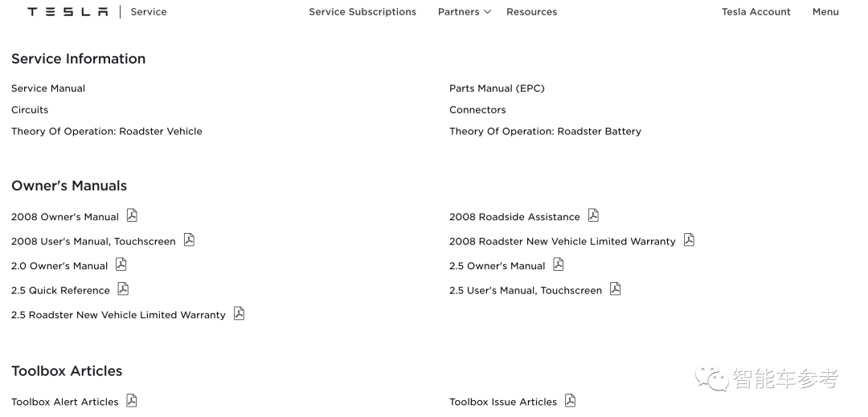The width and height of the screenshot is (868, 417).
Task: Open PDF icon next to 2.5 Quick Reference
Action: (123, 288)
